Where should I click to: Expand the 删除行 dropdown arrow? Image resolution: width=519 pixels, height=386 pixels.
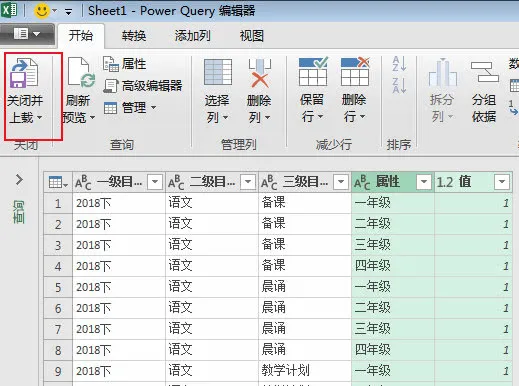point(362,116)
